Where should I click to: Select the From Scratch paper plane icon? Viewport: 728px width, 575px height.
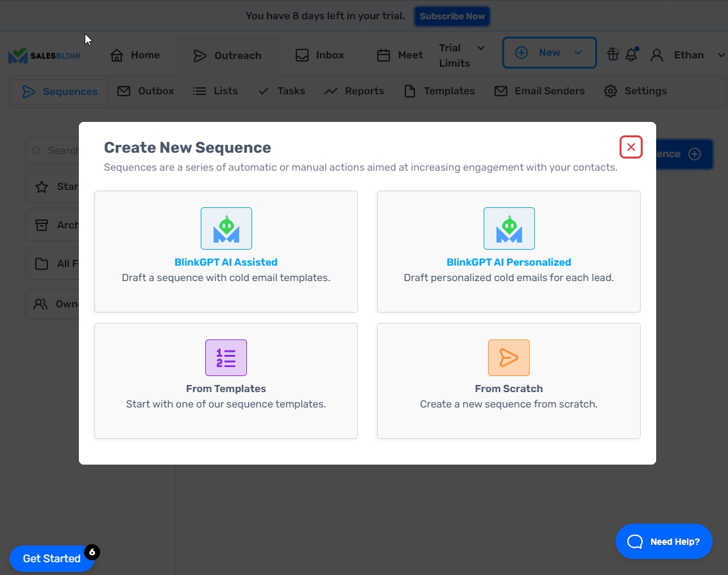(x=509, y=357)
